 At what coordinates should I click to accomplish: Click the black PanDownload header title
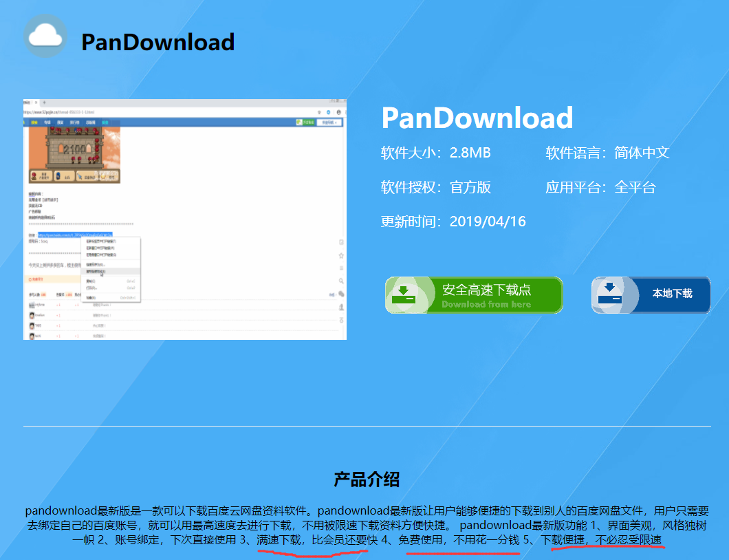click(x=157, y=42)
